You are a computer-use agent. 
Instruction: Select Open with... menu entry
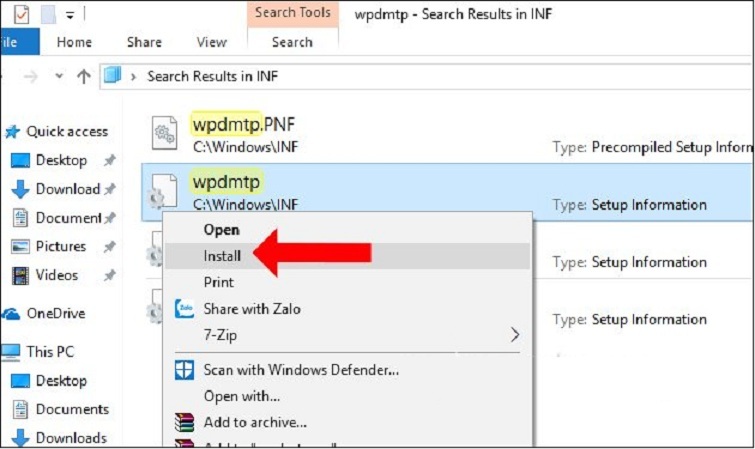click(241, 396)
